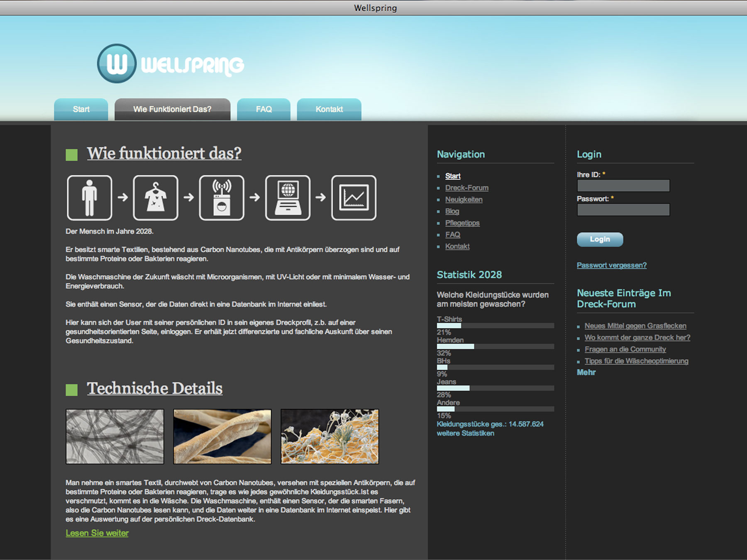Open the carbon nanotubes grayscale thumbnail
Image resolution: width=747 pixels, height=560 pixels.
click(115, 436)
